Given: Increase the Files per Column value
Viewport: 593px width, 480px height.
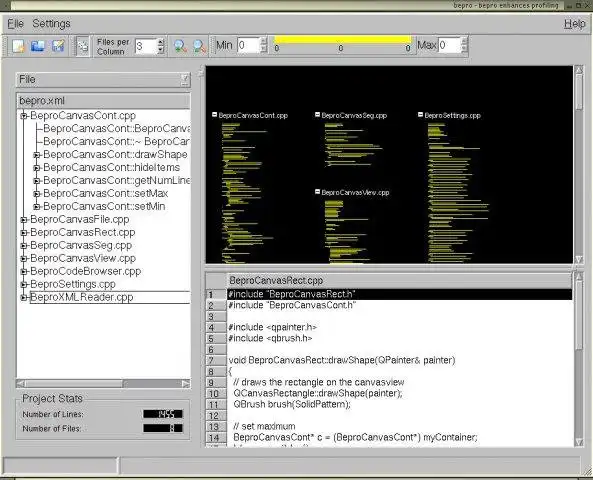Looking at the screenshot, I should tap(161, 42).
